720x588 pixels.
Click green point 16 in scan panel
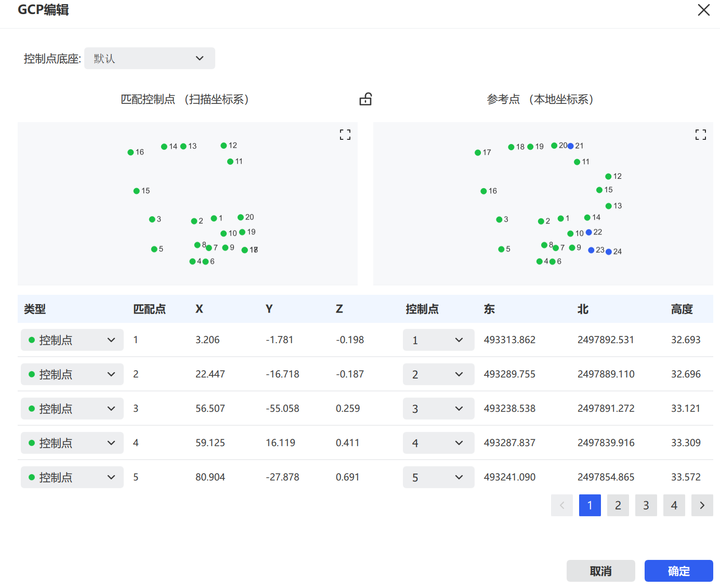[x=130, y=152]
